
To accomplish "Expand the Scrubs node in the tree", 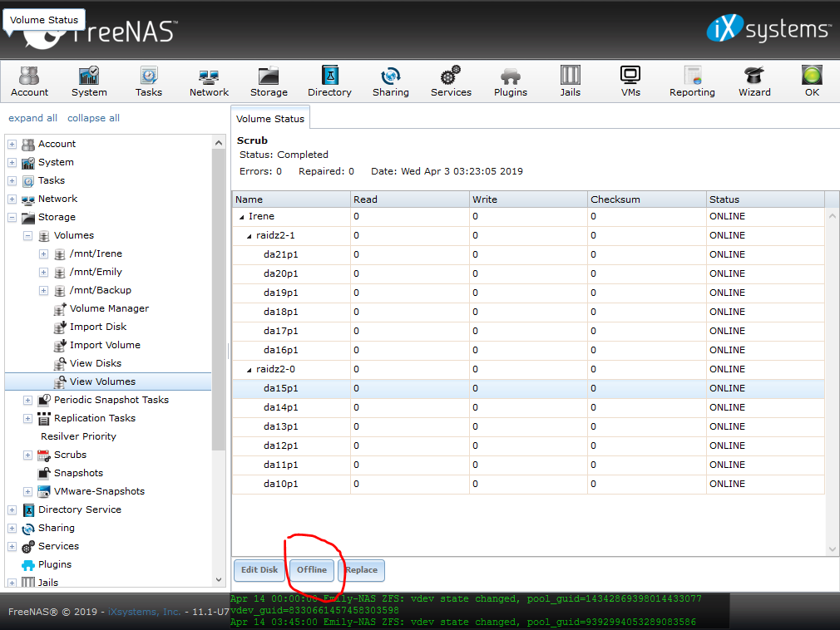I will pos(27,455).
